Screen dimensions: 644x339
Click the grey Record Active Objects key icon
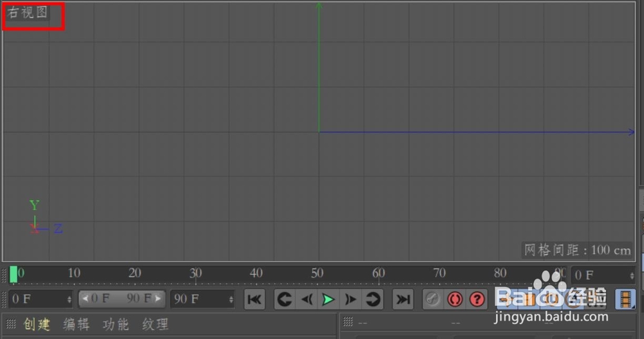coord(433,299)
